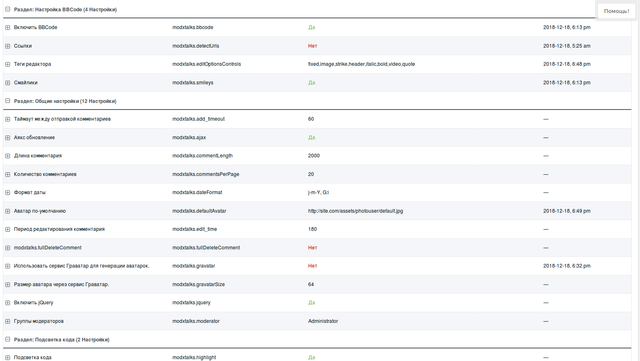Select the key modxtalks.edit_time

click(195, 229)
